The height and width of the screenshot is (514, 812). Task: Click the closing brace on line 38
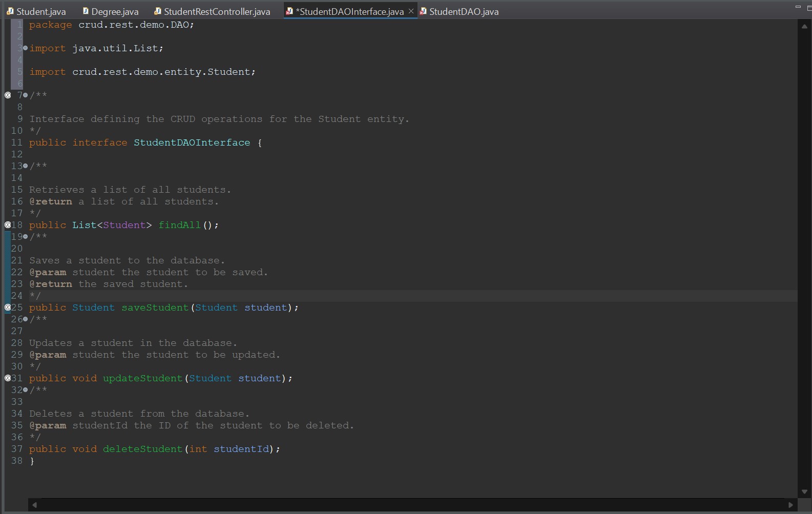(x=32, y=461)
